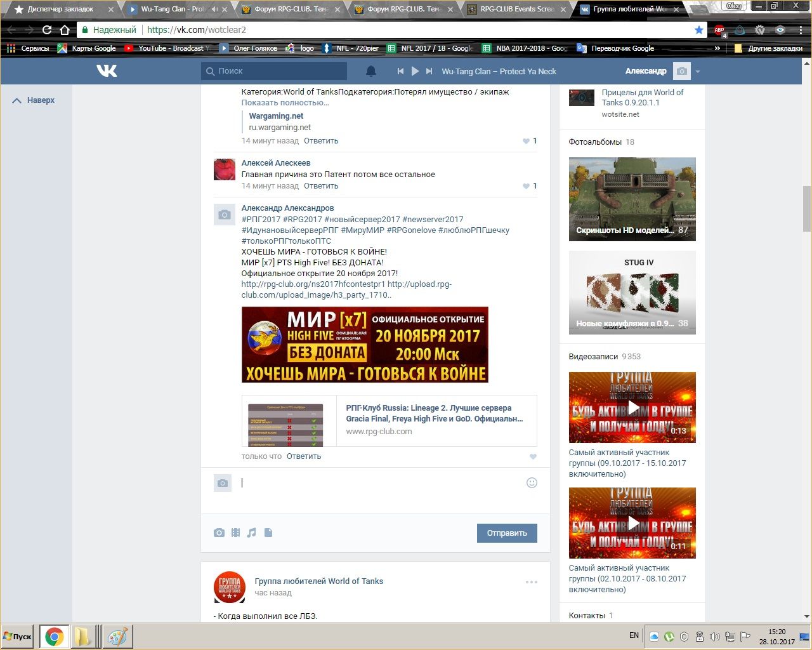Open the uTorrent tray icon
This screenshot has height=650, width=812.
(669, 636)
